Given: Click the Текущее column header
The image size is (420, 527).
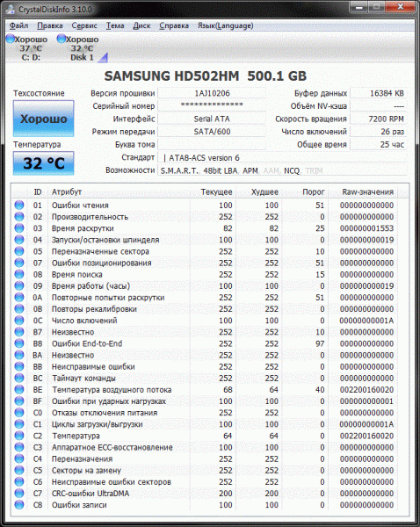Looking at the screenshot, I should pyautogui.click(x=213, y=191).
